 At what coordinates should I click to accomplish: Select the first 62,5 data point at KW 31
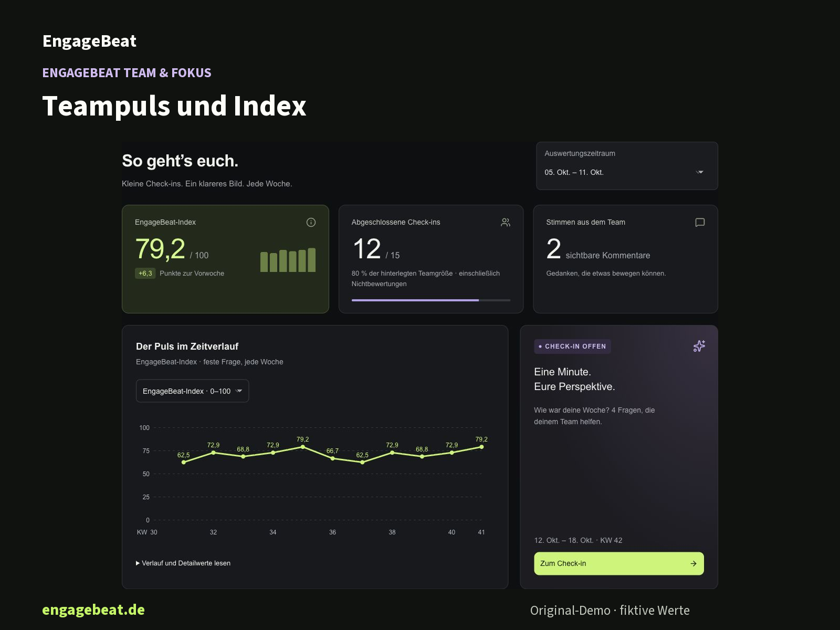[x=183, y=463]
